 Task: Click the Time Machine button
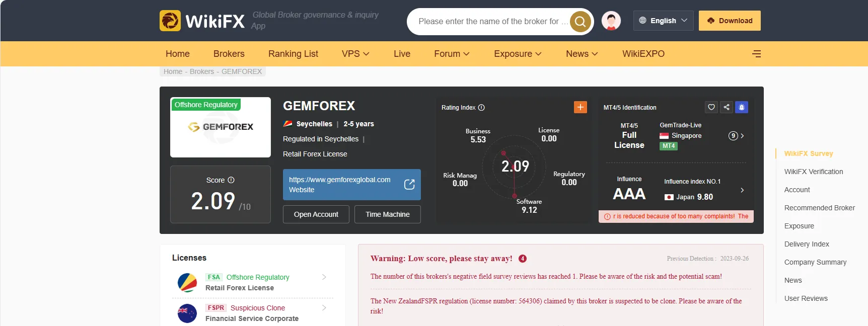388,214
